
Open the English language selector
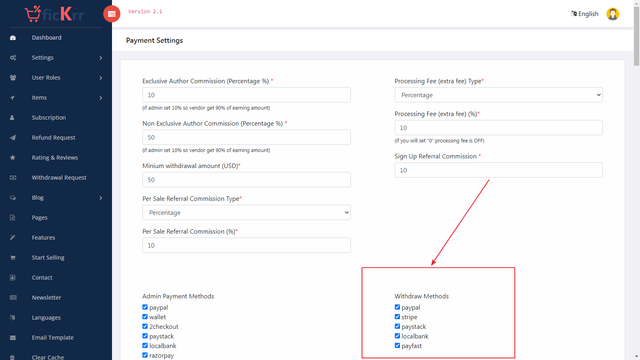click(x=584, y=14)
